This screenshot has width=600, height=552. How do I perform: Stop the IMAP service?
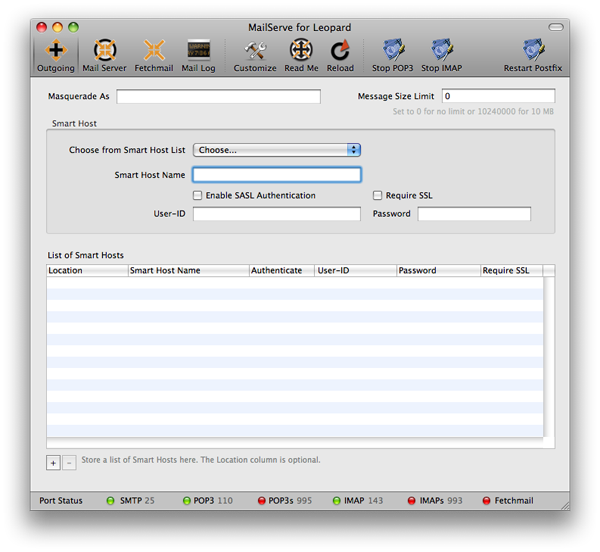pos(439,54)
